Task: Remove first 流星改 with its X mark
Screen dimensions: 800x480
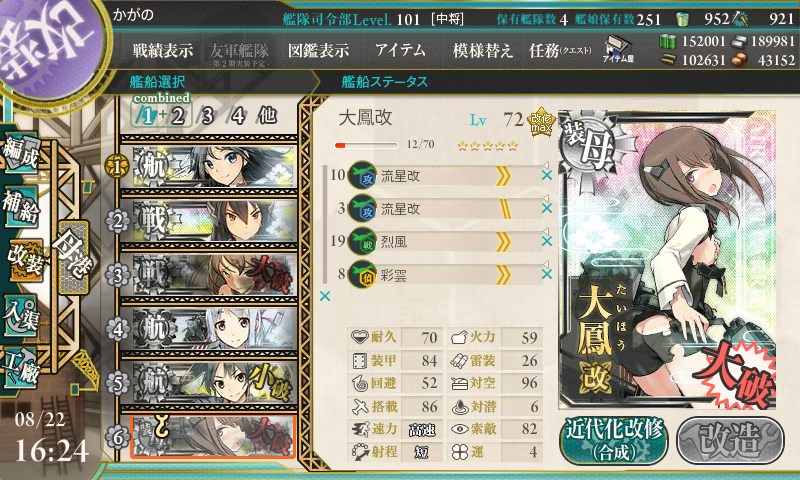Action: coord(546,175)
